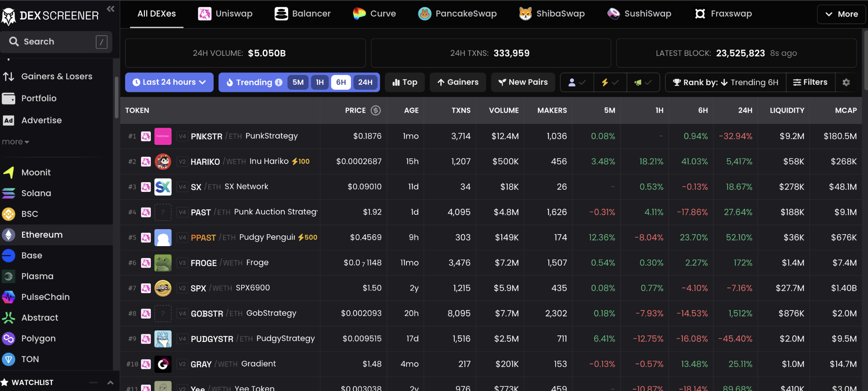Click the Search input field

pyautogui.click(x=56, y=42)
